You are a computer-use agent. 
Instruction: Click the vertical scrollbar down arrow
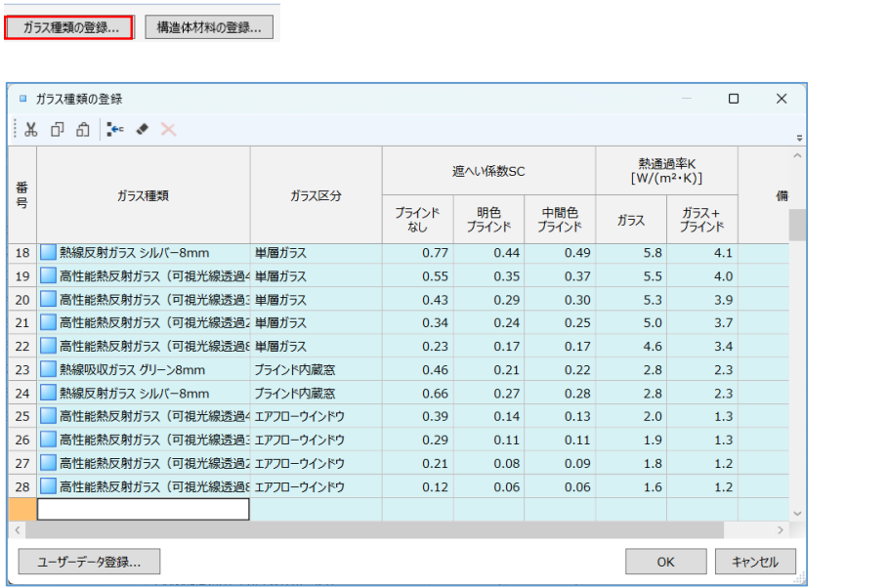(797, 512)
